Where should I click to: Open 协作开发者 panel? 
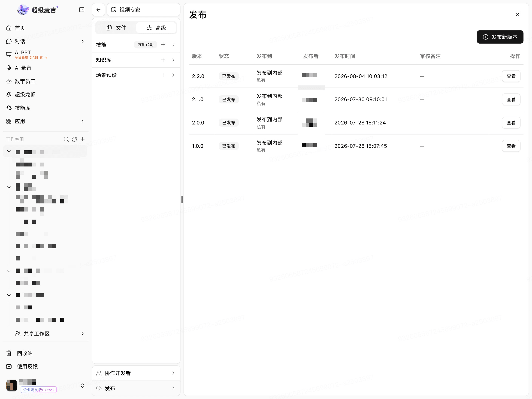coord(136,373)
